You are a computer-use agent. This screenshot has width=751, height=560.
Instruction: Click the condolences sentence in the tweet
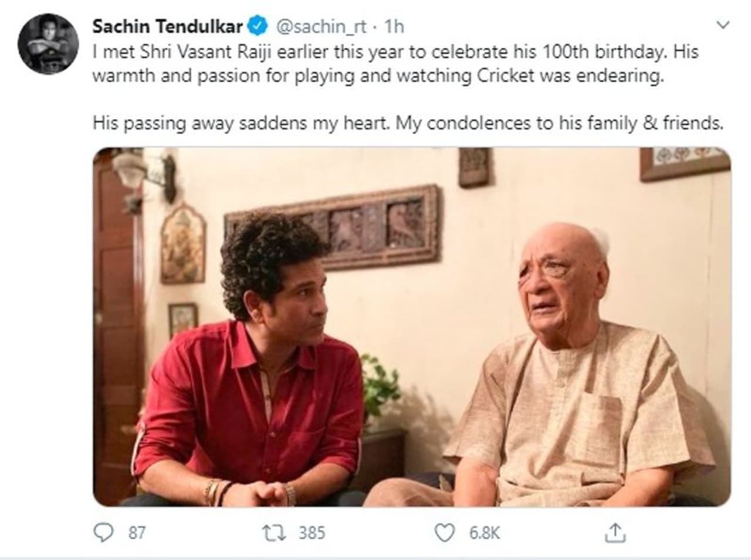[x=407, y=123]
